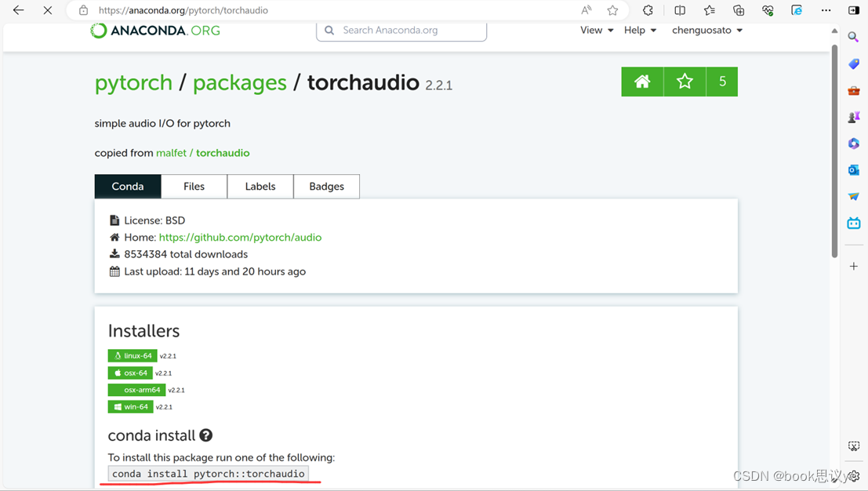Open the github.com/pytorch/audio home link
This screenshot has width=868, height=491.
(240, 238)
